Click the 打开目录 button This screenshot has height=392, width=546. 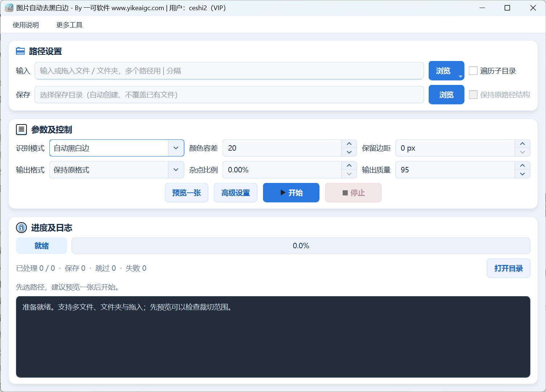coord(509,268)
